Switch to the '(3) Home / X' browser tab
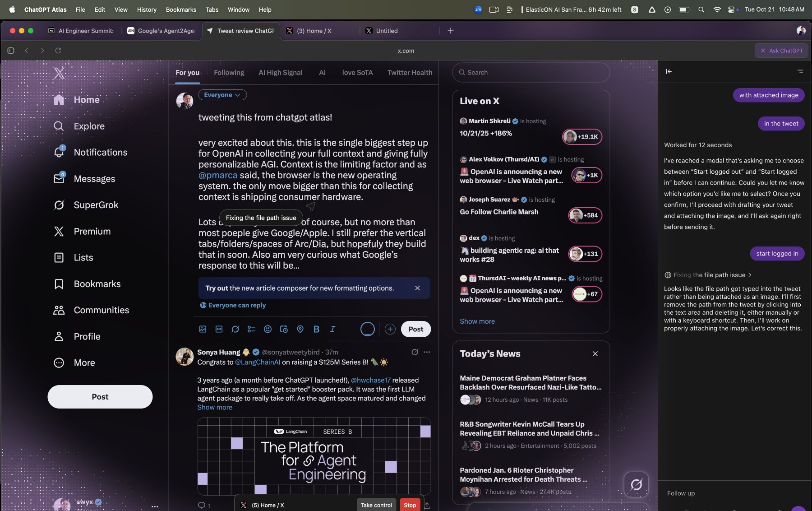Viewport: 812px width, 511px height. (314, 31)
